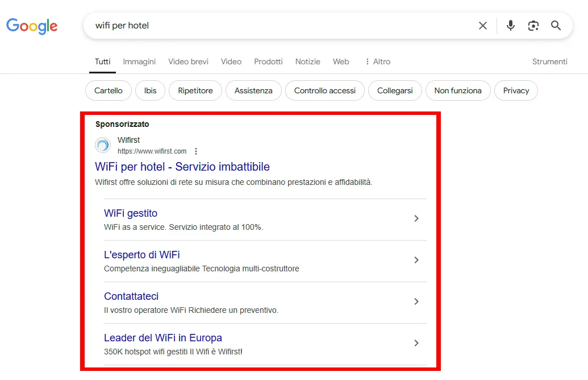Select the Cartello filter chip
588x380 pixels.
coord(109,90)
